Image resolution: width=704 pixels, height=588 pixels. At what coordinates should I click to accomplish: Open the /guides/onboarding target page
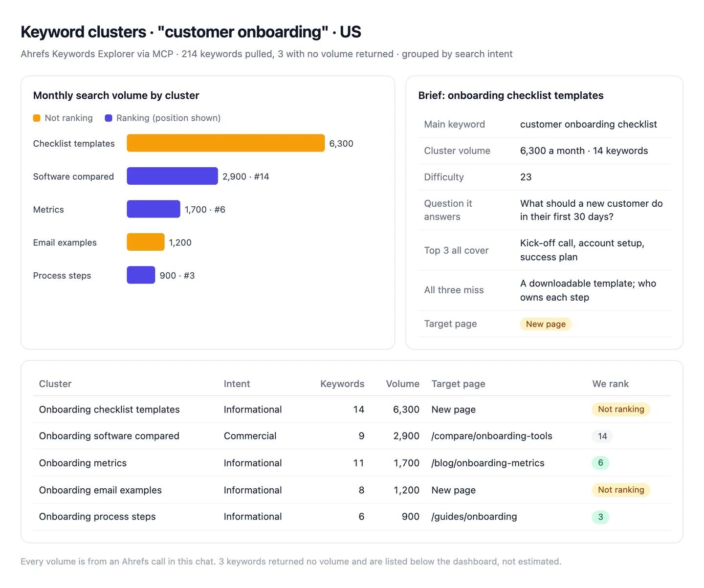click(474, 517)
